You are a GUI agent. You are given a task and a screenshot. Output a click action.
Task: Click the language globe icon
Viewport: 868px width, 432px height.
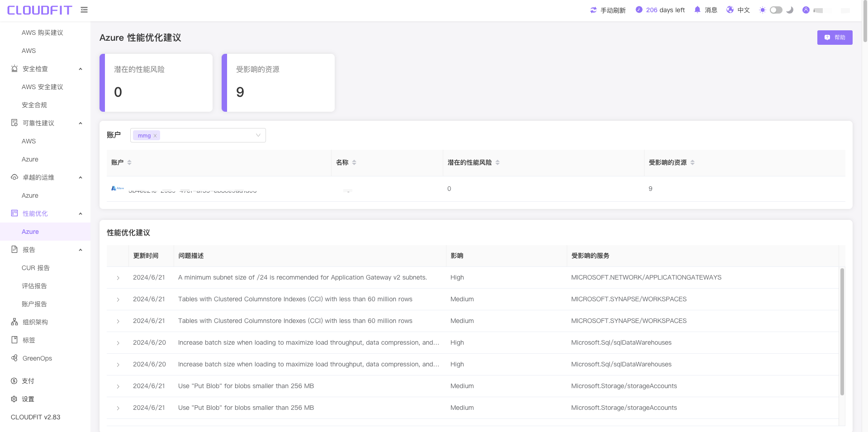point(730,9)
